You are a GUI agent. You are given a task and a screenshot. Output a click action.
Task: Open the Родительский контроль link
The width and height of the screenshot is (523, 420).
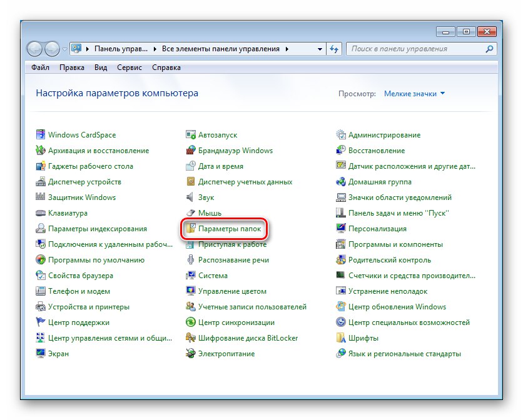390,260
